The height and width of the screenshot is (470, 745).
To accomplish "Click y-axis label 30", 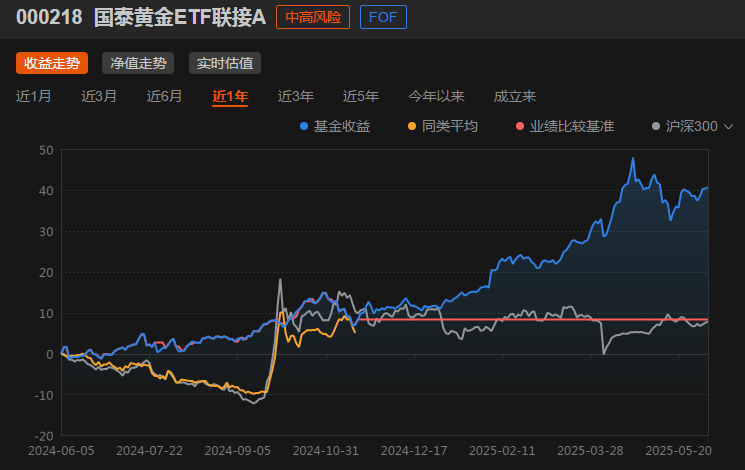I will [x=47, y=232].
